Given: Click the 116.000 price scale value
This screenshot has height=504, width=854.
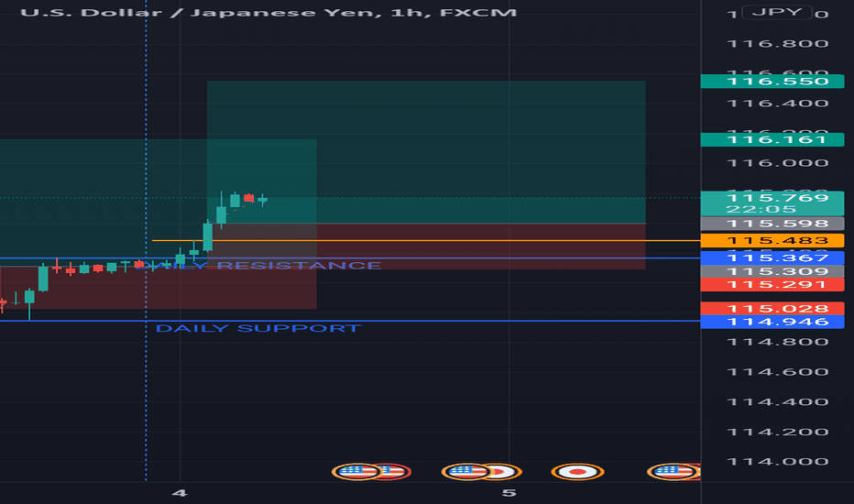Looking at the screenshot, I should [x=778, y=163].
